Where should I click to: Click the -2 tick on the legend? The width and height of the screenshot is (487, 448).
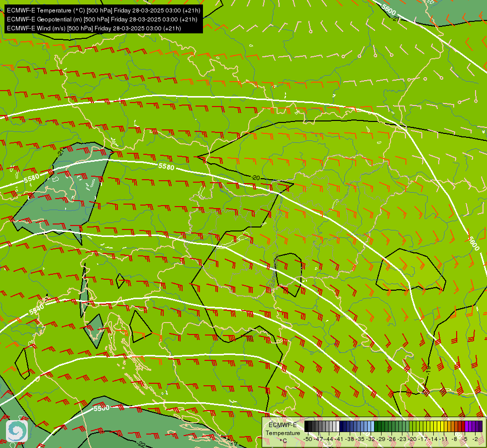pyautogui.click(x=476, y=439)
